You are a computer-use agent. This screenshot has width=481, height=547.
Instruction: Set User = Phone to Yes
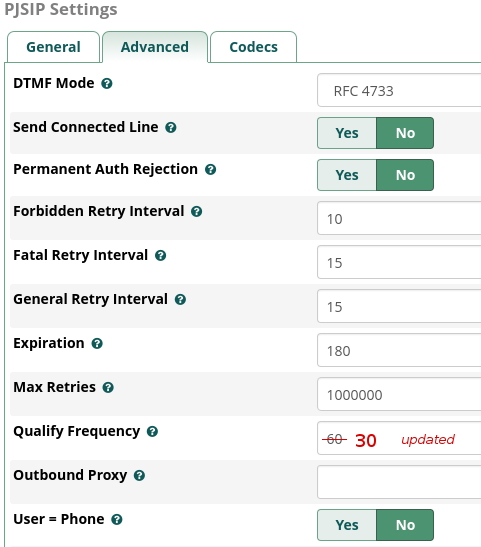coord(347,525)
